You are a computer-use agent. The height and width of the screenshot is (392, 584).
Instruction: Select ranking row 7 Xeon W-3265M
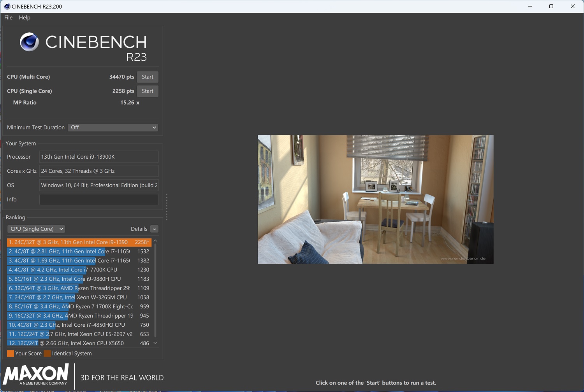click(79, 297)
